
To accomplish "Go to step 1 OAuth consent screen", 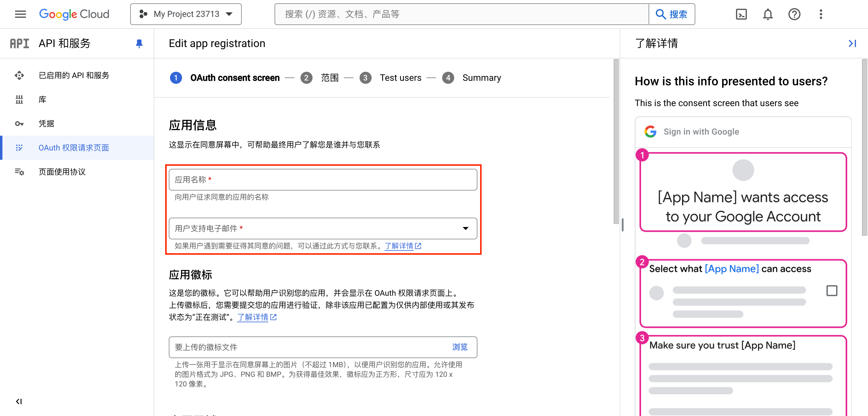I will tap(225, 78).
